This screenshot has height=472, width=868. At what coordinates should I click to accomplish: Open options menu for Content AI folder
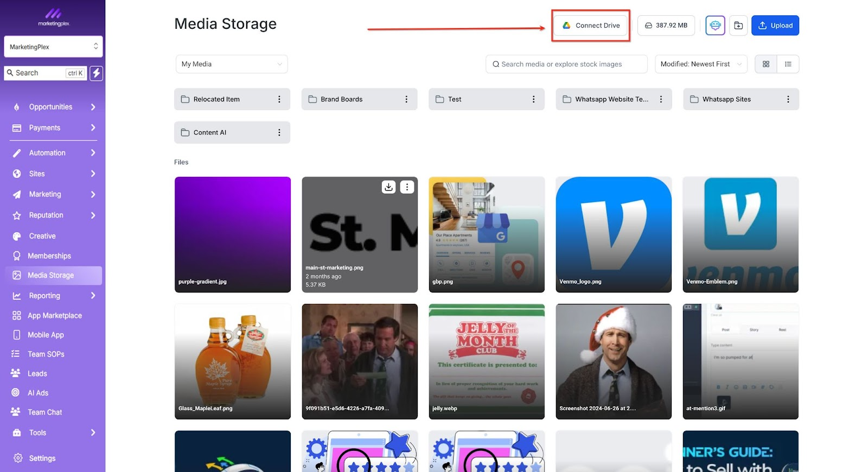pyautogui.click(x=279, y=132)
